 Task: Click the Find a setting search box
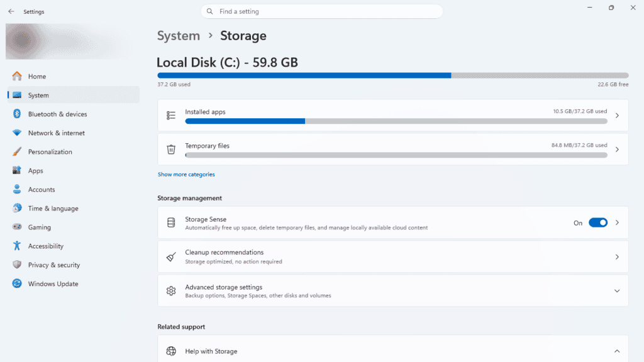point(321,11)
